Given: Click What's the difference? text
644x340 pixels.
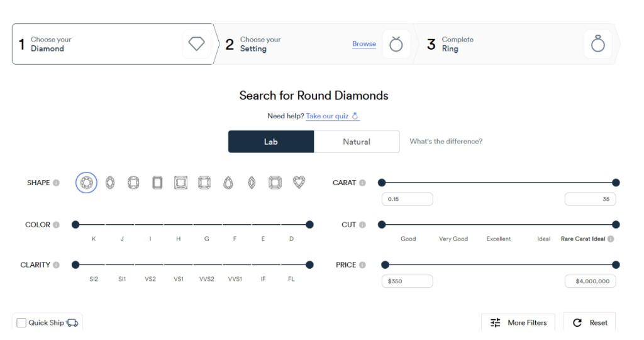Looking at the screenshot, I should click(x=446, y=142).
